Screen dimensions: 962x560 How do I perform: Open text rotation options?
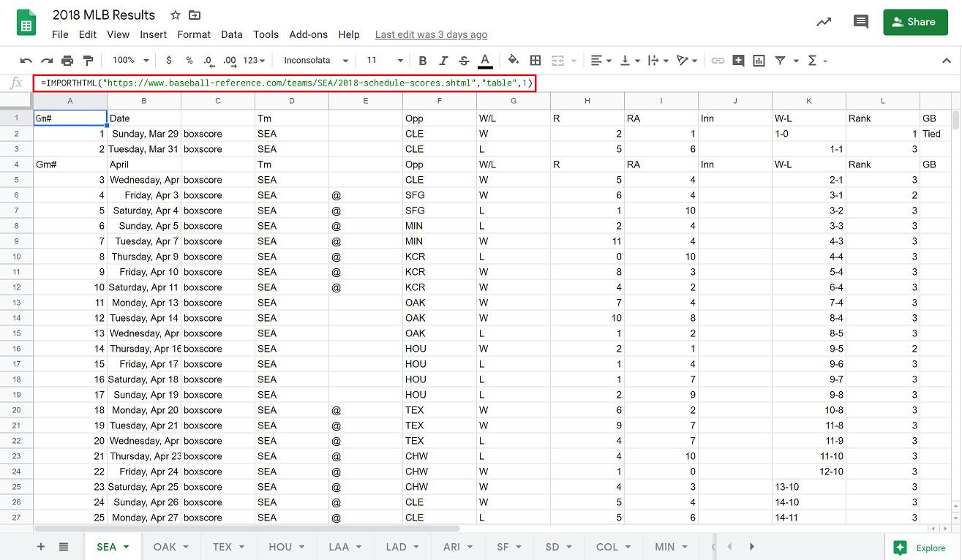[686, 61]
